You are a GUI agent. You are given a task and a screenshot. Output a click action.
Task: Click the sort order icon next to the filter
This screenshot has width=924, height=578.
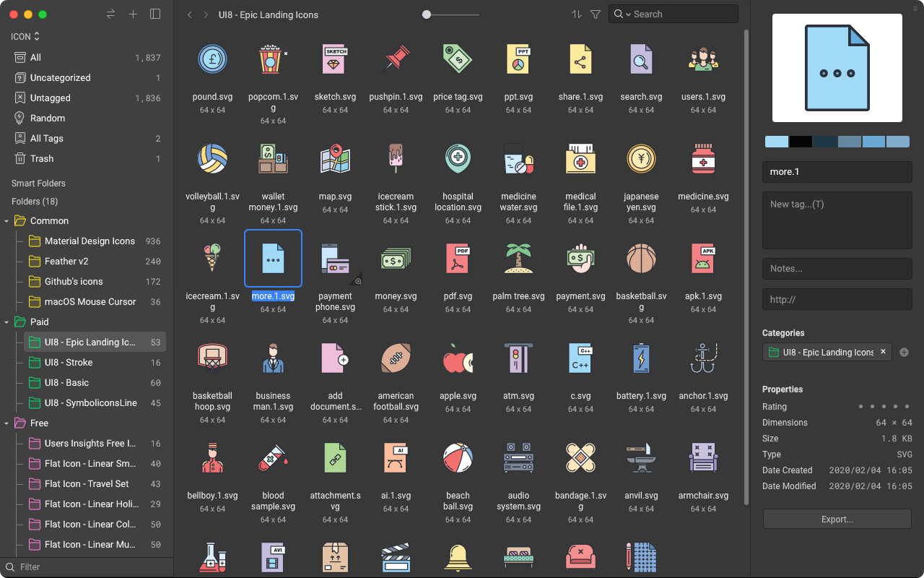(575, 14)
